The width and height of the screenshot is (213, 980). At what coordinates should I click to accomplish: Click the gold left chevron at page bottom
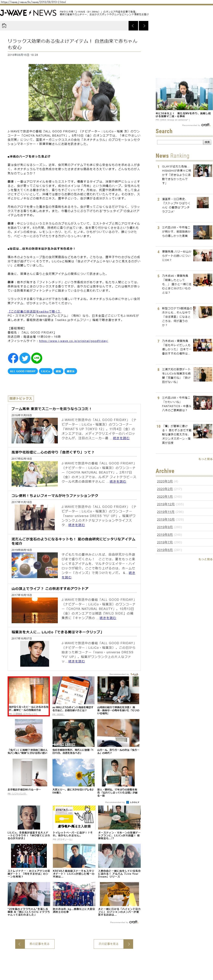click(20, 943)
